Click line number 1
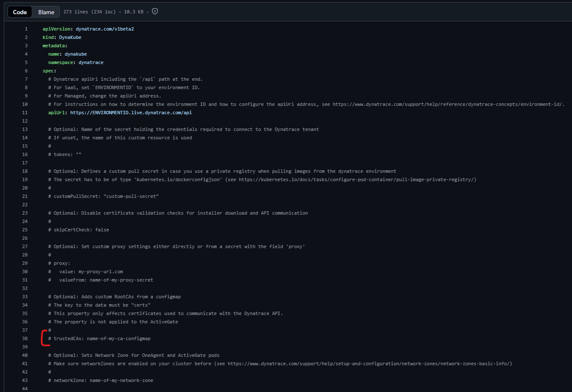 pyautogui.click(x=26, y=29)
